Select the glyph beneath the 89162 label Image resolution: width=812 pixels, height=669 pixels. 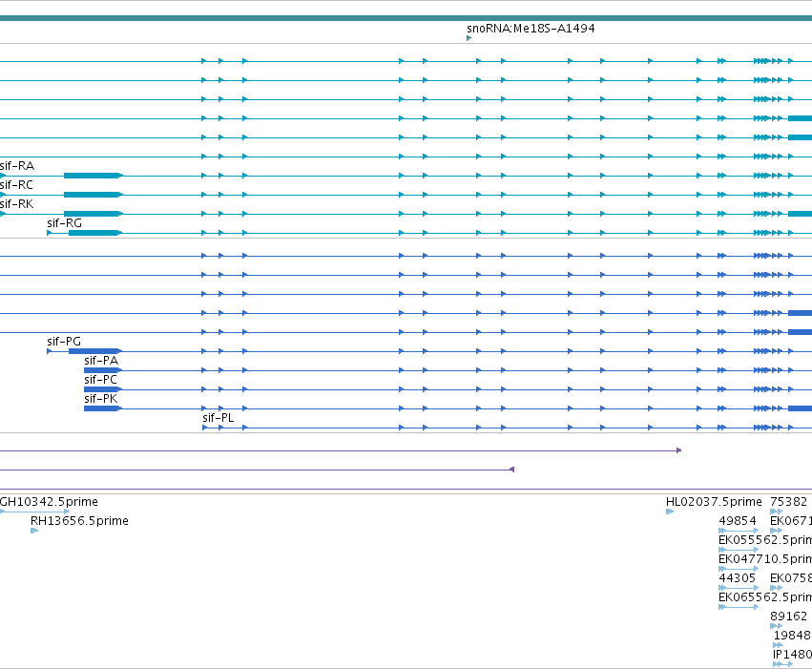(777, 627)
